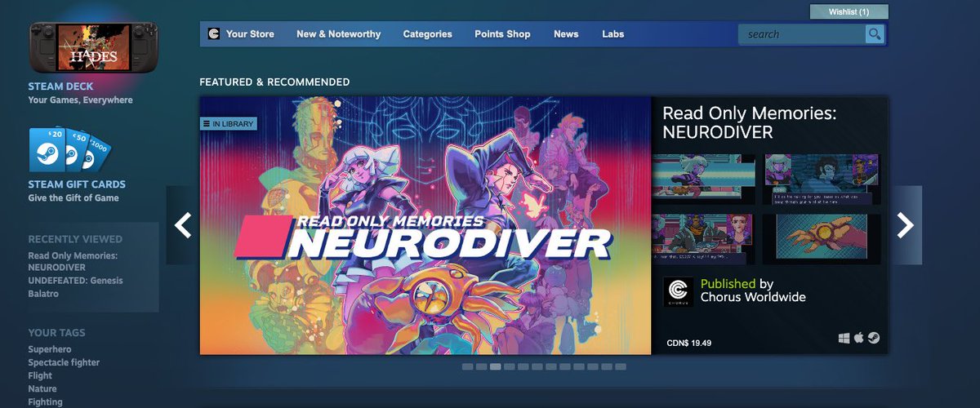Click the YOUR TAGS heading
Viewport: 980px width, 408px height.
(x=56, y=333)
